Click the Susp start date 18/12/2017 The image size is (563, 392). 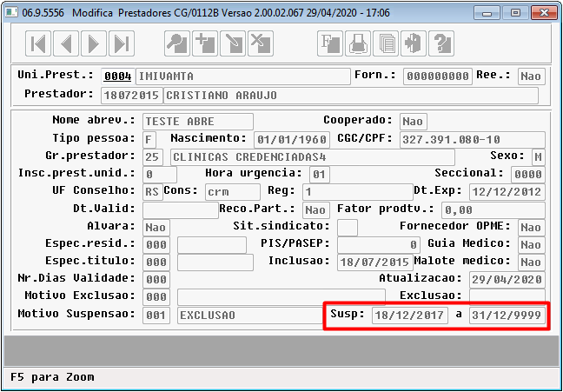[410, 316]
